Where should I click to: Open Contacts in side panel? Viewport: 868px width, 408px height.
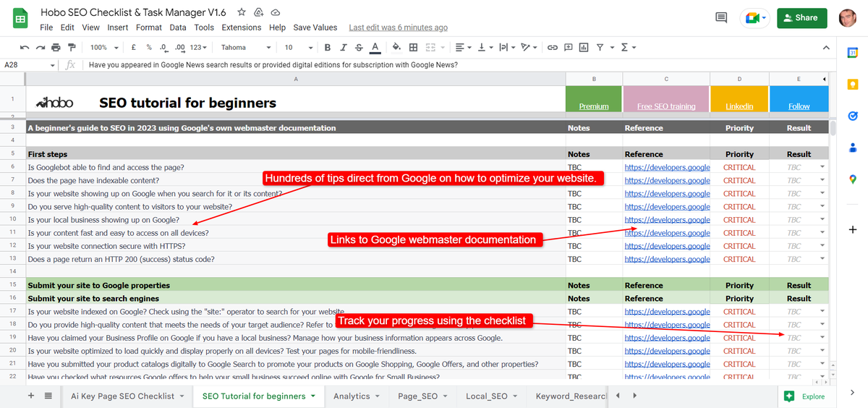click(853, 148)
